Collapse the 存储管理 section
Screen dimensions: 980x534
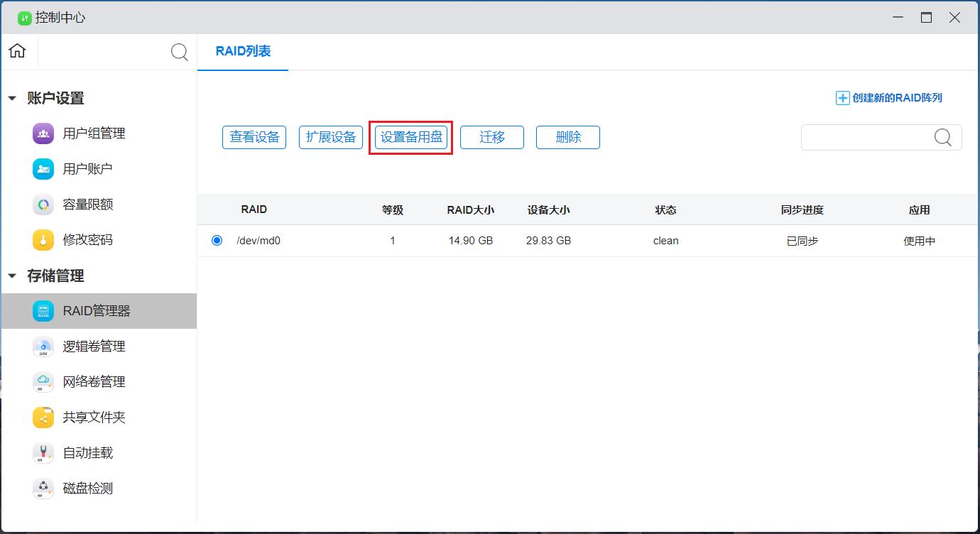(x=12, y=276)
